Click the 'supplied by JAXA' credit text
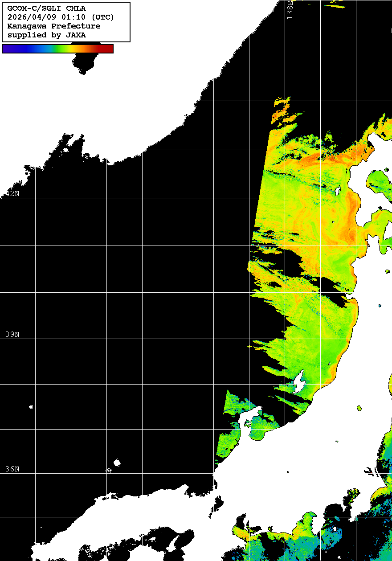This screenshot has width=392, height=561. (x=47, y=35)
